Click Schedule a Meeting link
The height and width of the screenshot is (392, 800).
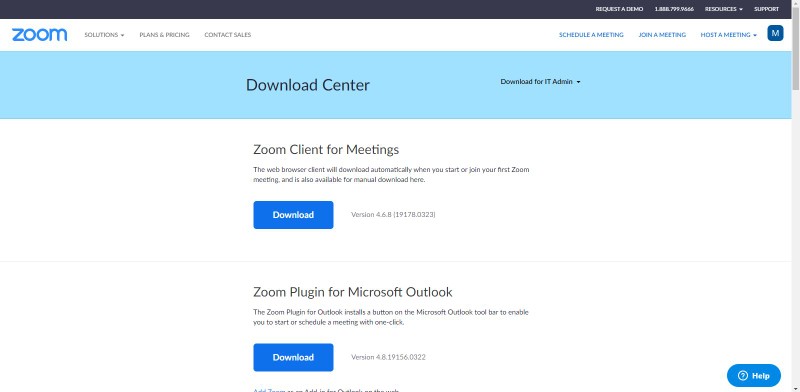click(591, 35)
